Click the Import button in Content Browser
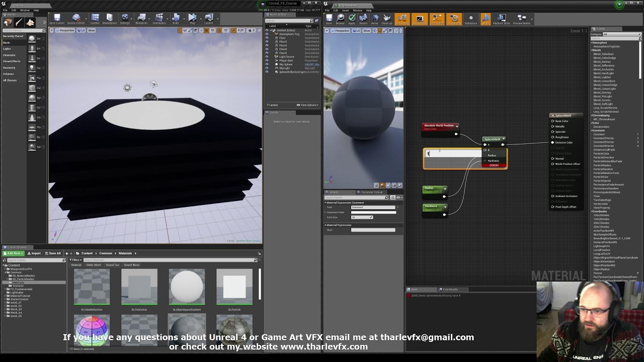The width and height of the screenshot is (644, 362). pyautogui.click(x=34, y=253)
